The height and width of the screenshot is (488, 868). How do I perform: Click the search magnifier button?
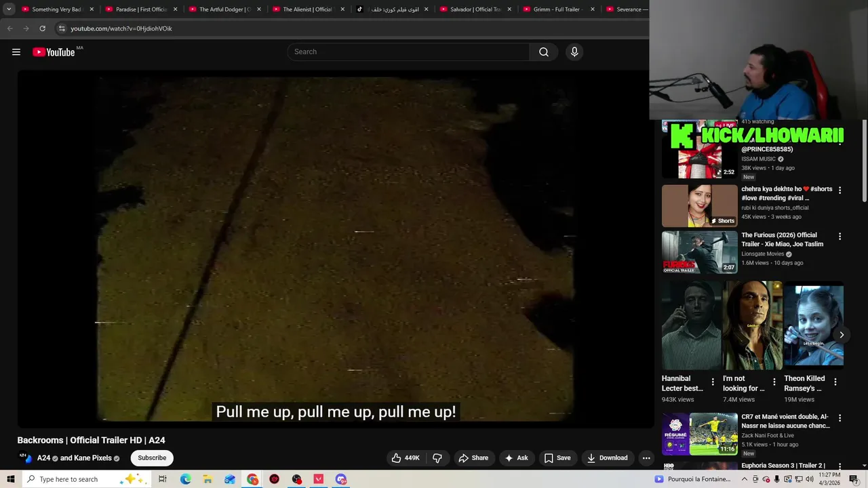point(543,52)
